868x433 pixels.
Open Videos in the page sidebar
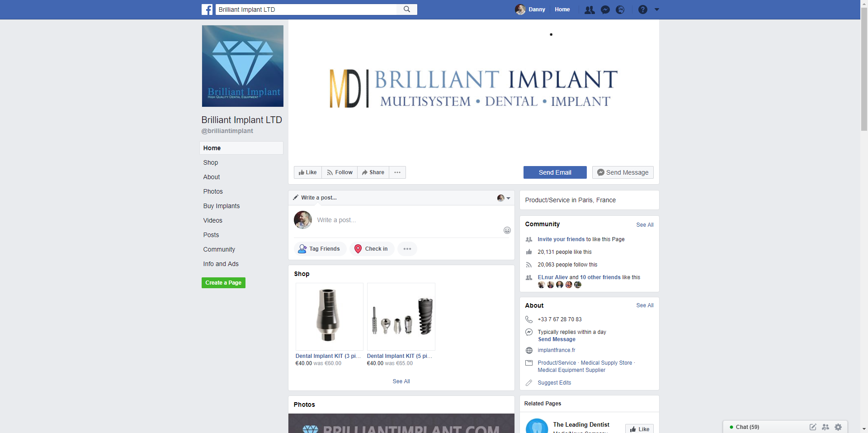pyautogui.click(x=212, y=220)
